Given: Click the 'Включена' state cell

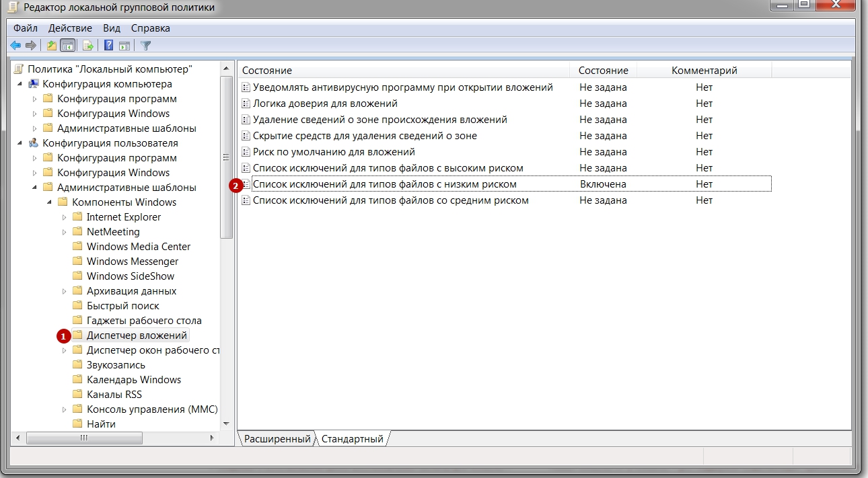Looking at the screenshot, I should click(603, 184).
